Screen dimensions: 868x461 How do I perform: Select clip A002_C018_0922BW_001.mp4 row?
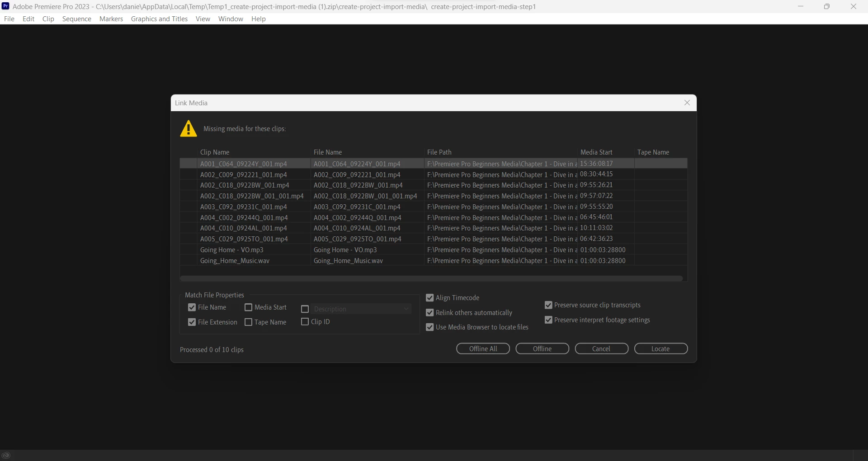(434, 185)
